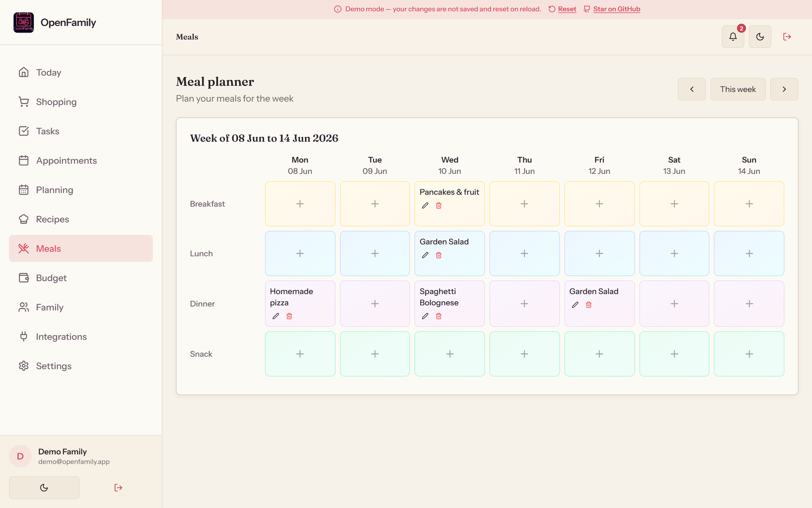Open Recipes in sidebar
The height and width of the screenshot is (508, 812).
[81, 219]
